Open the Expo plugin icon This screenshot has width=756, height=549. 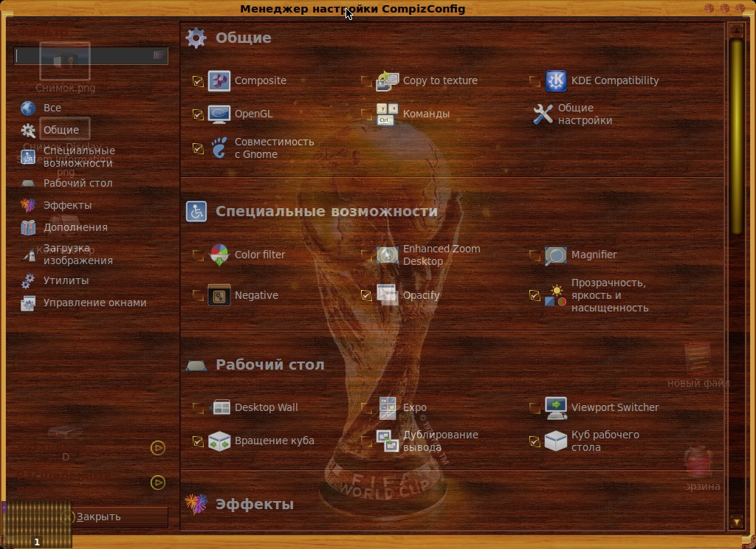point(387,407)
